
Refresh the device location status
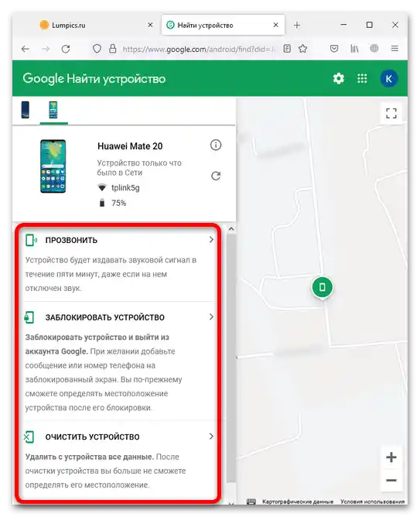click(216, 176)
